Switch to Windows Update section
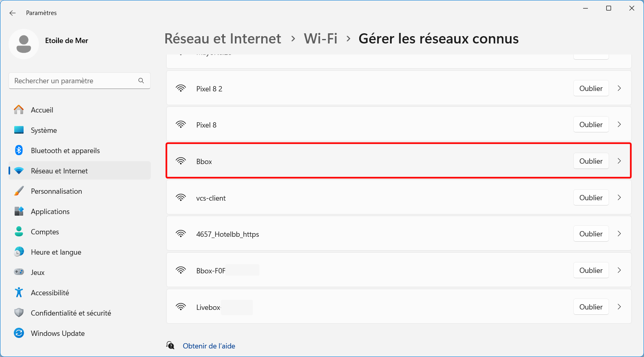The height and width of the screenshot is (357, 644). pos(80,333)
